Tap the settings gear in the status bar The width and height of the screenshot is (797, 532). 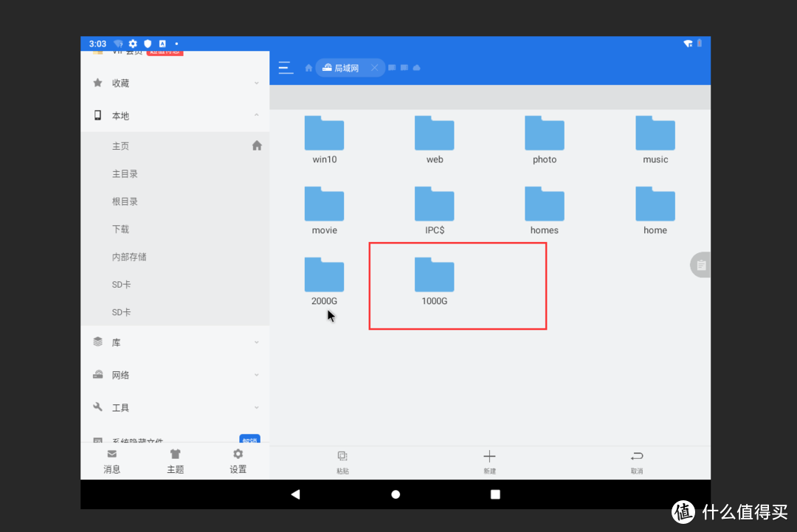pos(133,44)
